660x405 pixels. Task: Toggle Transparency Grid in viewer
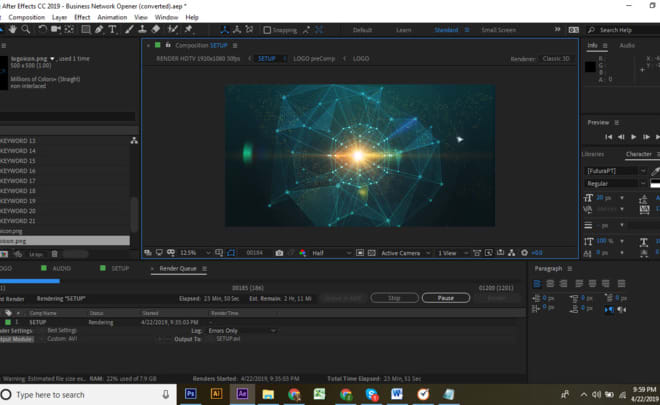pos(372,253)
